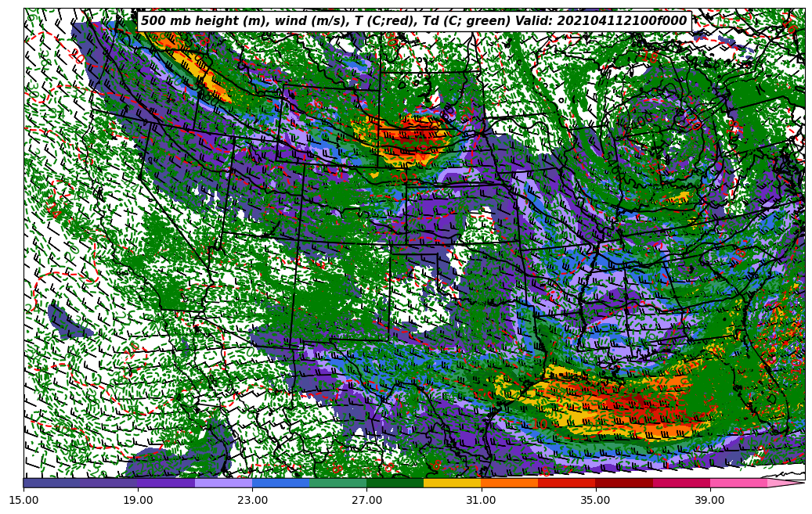Pick the dark red 35–37 colorbar segment
Viewport: 812px width, 514px height.
point(623,483)
